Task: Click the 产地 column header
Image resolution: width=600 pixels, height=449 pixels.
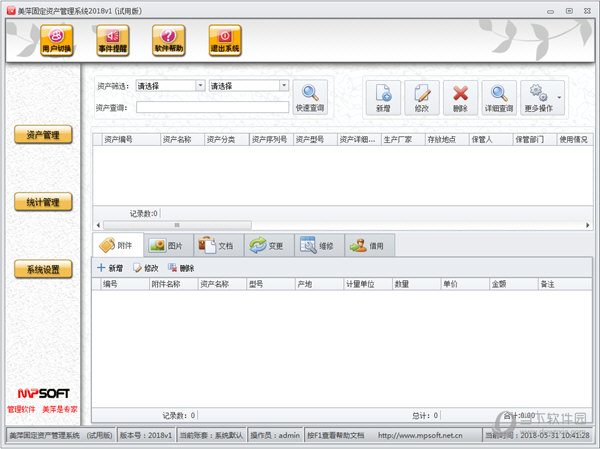Action: click(320, 284)
